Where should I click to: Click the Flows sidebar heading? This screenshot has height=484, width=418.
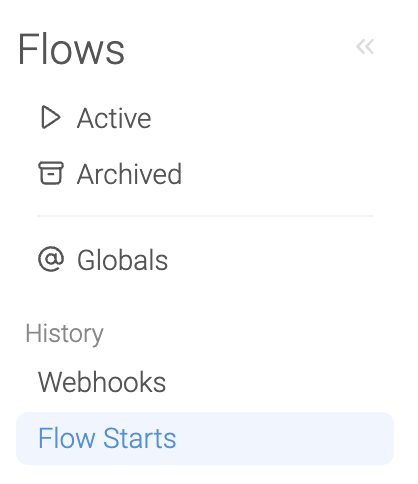[71, 49]
